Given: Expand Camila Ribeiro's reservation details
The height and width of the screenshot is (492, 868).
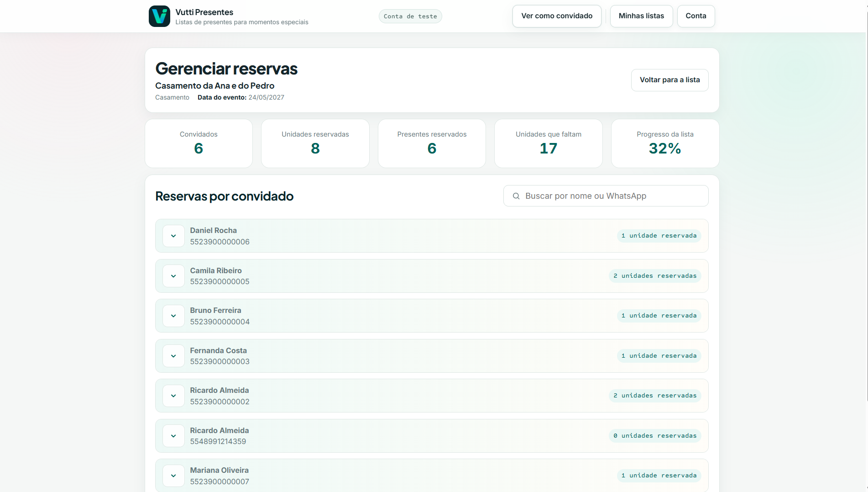Looking at the screenshot, I should [x=173, y=276].
